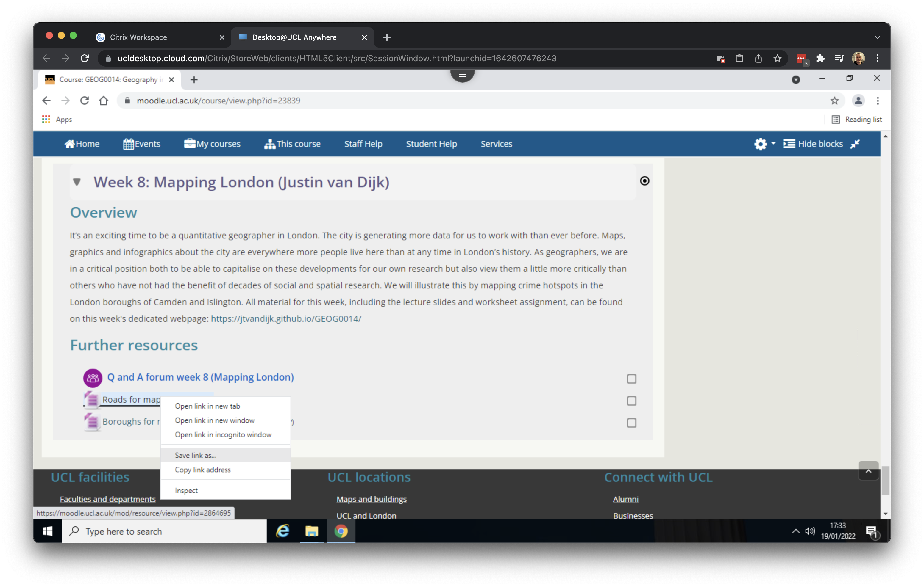The image size is (924, 587).
Task: Check the completion box for Q and A forum
Action: [632, 379]
